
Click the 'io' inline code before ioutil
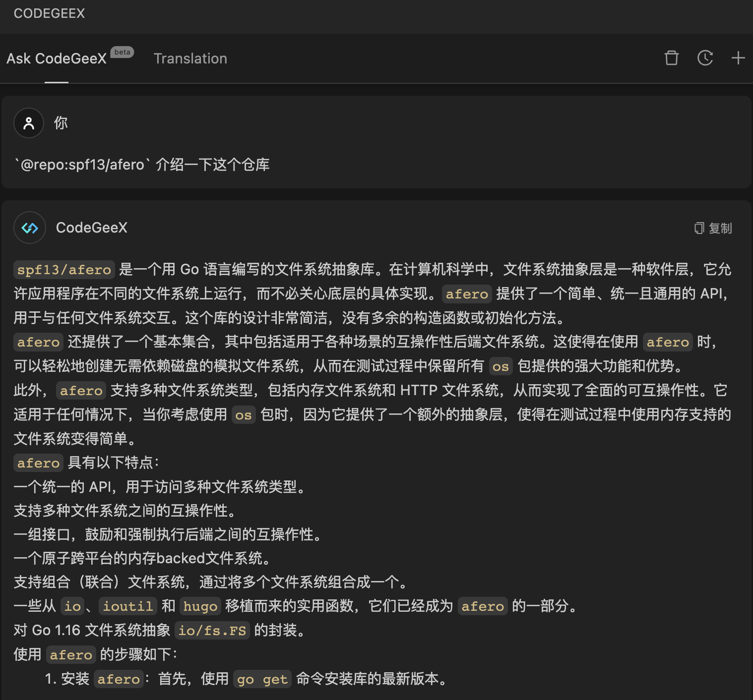point(73,606)
